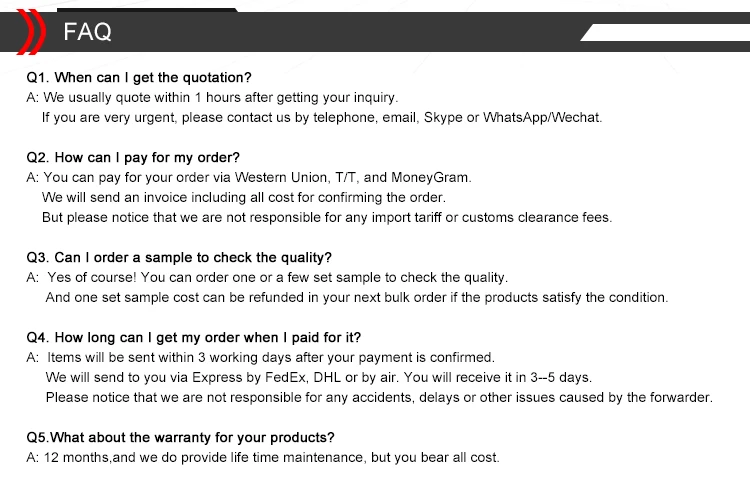Click the FAQ header title
Viewport: 750px width, 493px height.
coord(87,33)
